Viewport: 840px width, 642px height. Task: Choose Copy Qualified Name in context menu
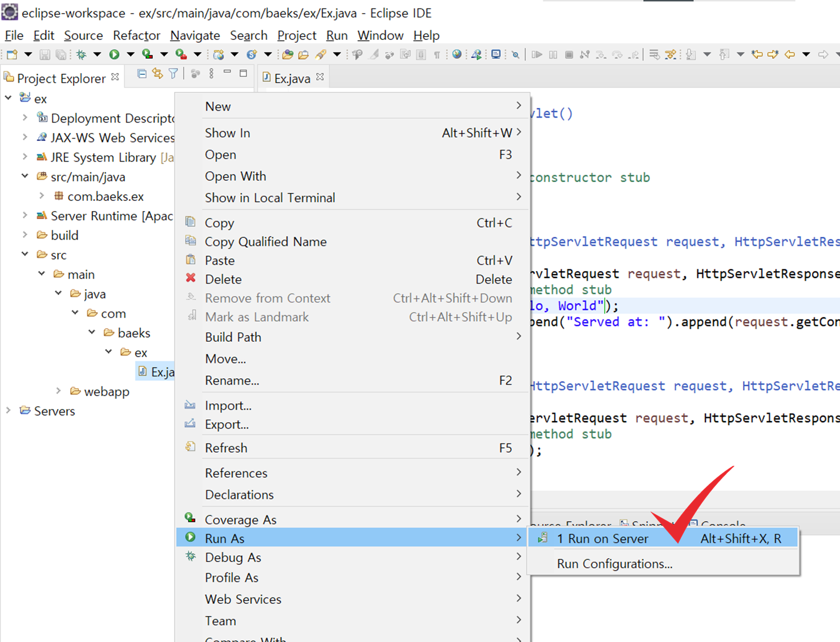pyautogui.click(x=353, y=242)
